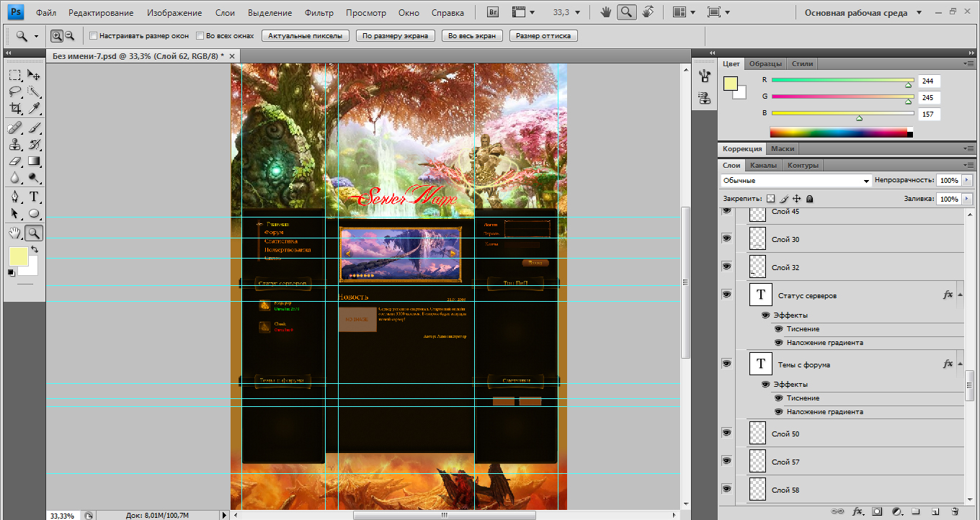Select the Dodge tool
980x520 pixels.
(34, 177)
